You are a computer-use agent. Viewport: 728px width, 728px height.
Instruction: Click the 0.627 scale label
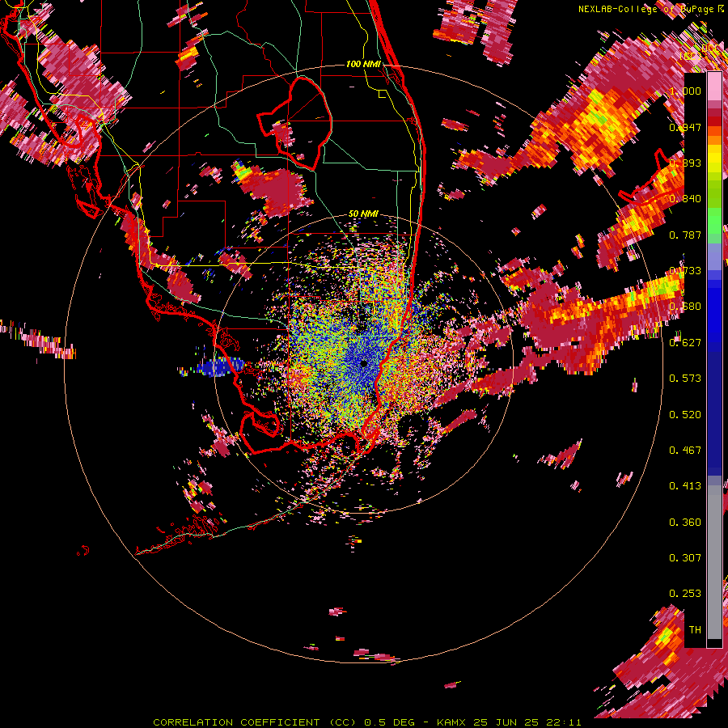pyautogui.click(x=685, y=343)
